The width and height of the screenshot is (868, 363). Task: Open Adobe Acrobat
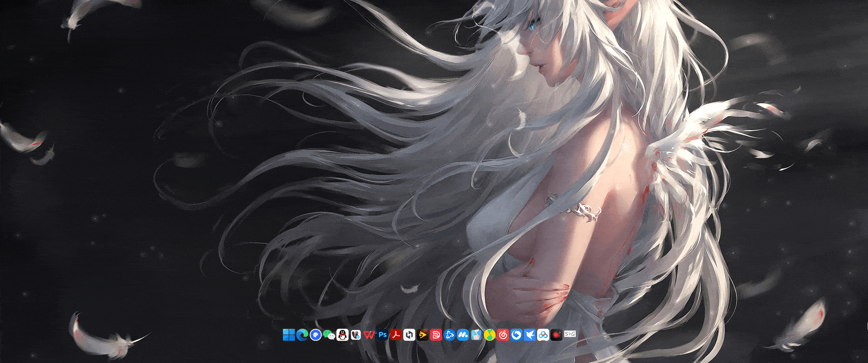396,335
